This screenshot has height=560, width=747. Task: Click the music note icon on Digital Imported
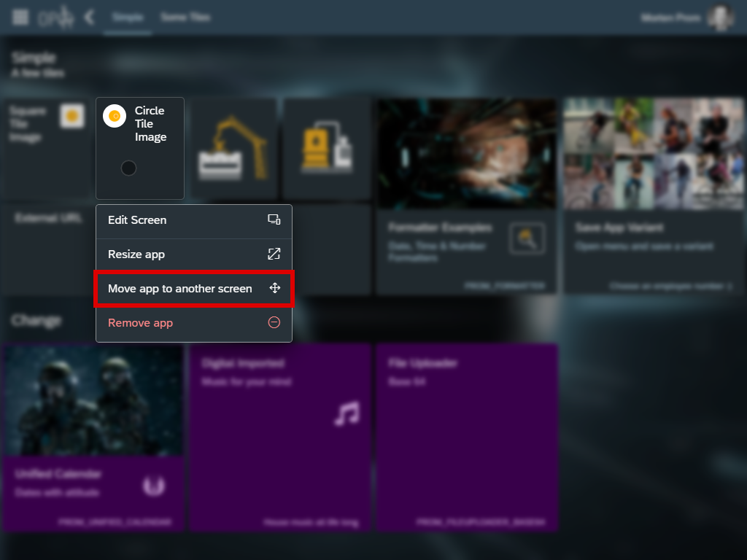pyautogui.click(x=347, y=413)
